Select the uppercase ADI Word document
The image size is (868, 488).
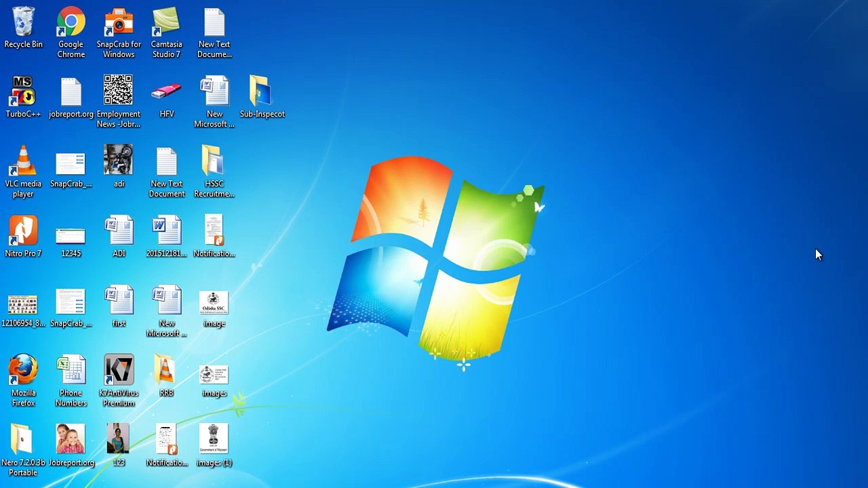tap(119, 237)
